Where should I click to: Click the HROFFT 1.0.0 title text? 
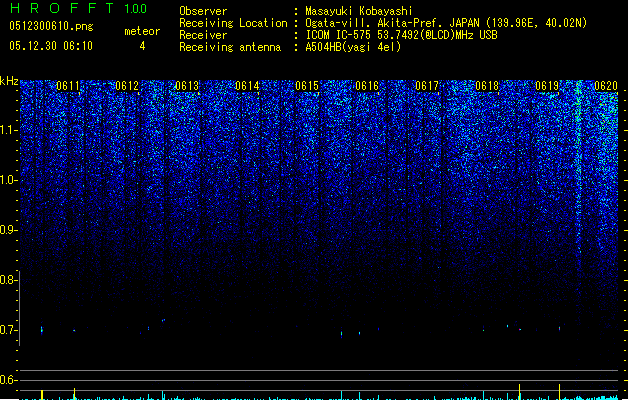[x=78, y=8]
